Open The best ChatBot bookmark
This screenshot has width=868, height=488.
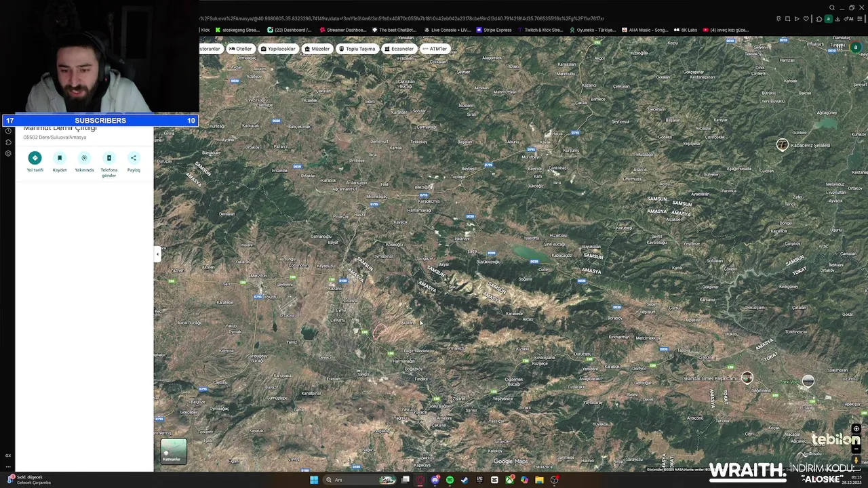tap(394, 30)
